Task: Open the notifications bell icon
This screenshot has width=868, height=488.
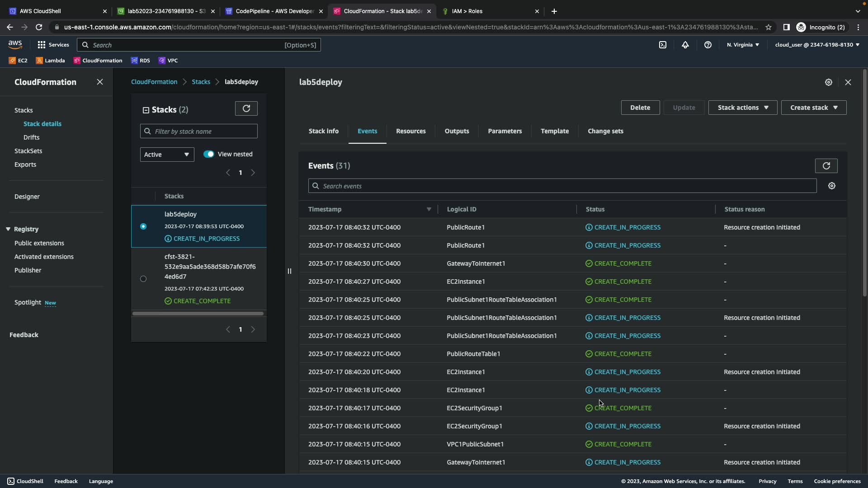Action: coord(685,45)
